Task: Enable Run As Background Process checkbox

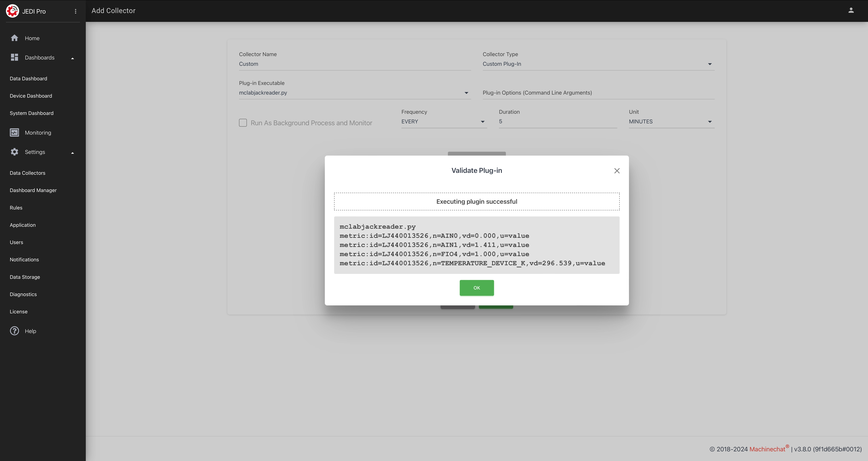Action: pyautogui.click(x=243, y=123)
